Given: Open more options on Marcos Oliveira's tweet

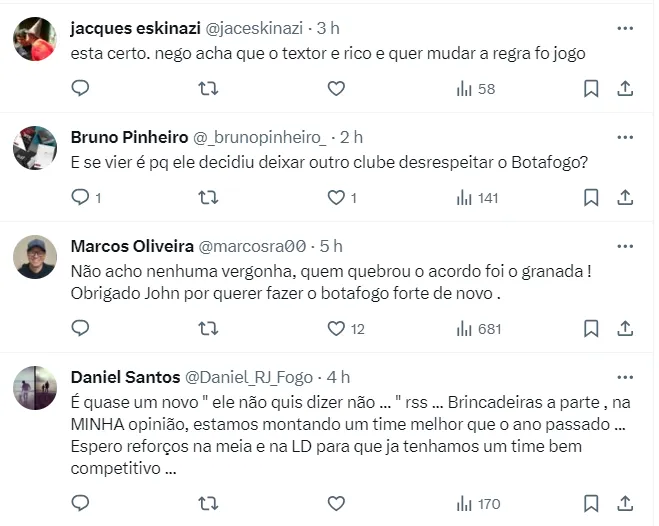Looking at the screenshot, I should pyautogui.click(x=625, y=246).
